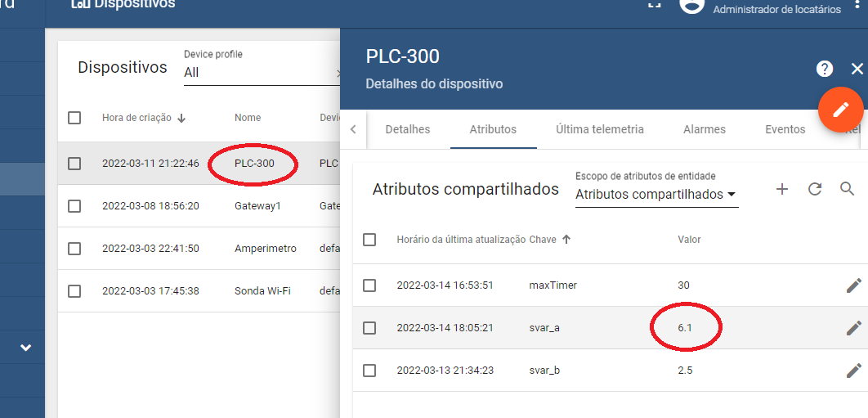Check the svar_b attribute checkbox
The height and width of the screenshot is (418, 868).
point(369,371)
